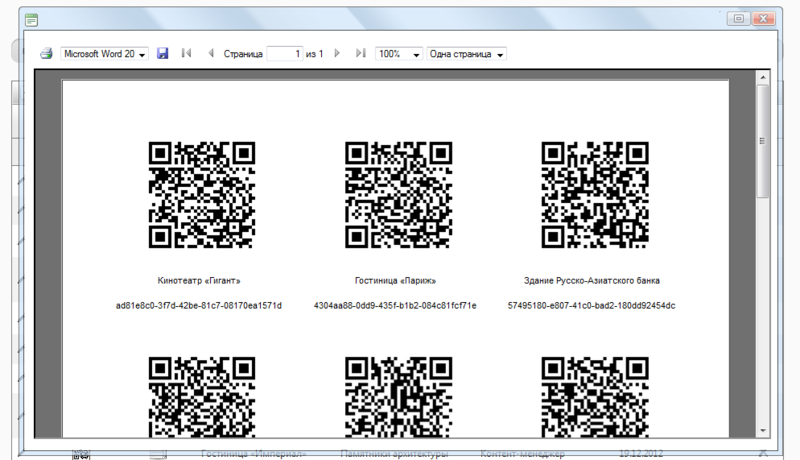Click the Страница label in the toolbar
800x460 pixels.
click(x=243, y=54)
